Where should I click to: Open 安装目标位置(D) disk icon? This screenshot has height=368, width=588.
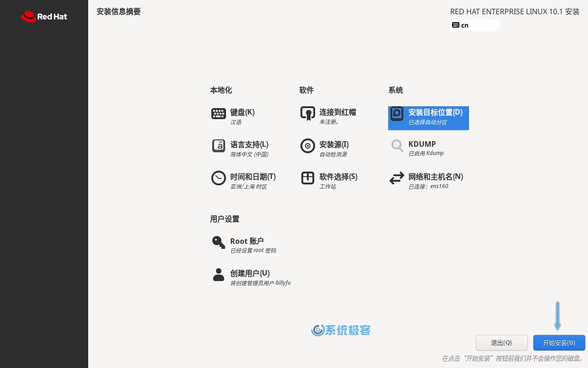click(x=397, y=114)
